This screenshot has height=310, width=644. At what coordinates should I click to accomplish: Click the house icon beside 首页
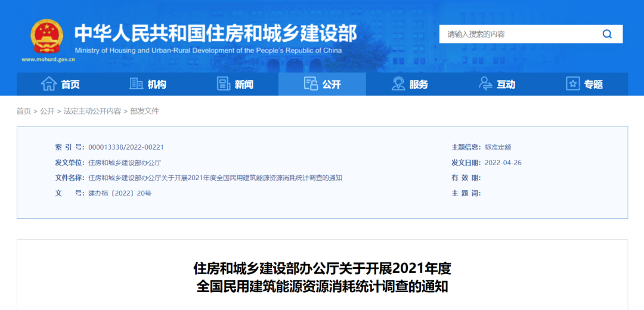click(x=49, y=84)
